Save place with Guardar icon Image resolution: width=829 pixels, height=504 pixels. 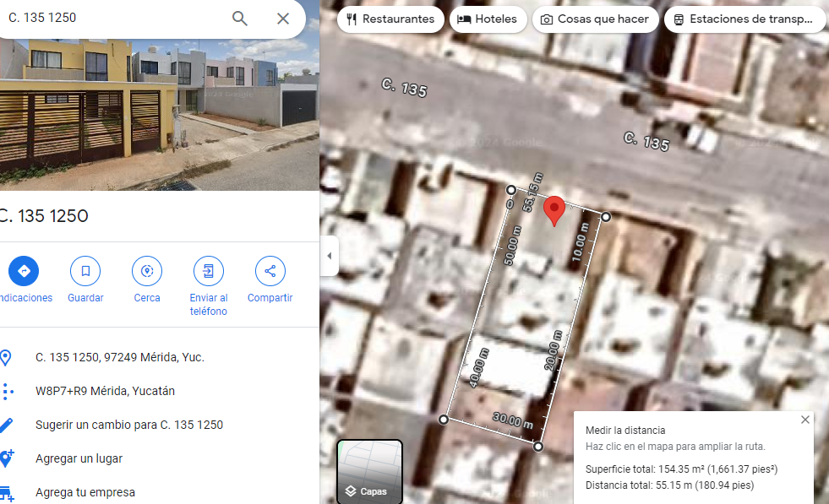click(85, 271)
